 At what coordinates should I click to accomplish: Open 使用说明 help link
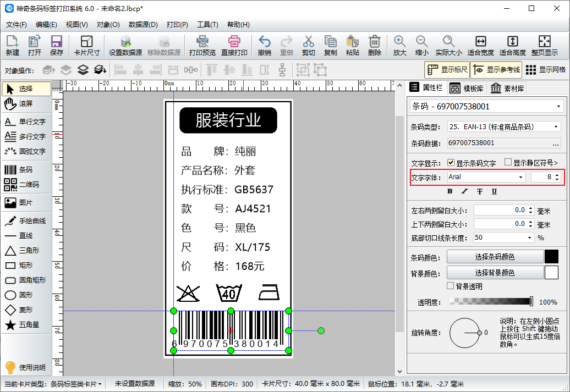click(x=25, y=368)
